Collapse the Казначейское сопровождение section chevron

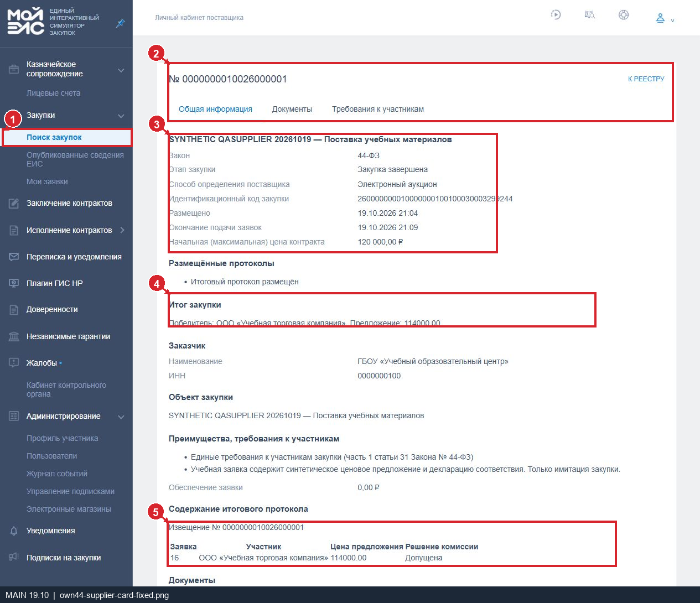[x=121, y=70]
